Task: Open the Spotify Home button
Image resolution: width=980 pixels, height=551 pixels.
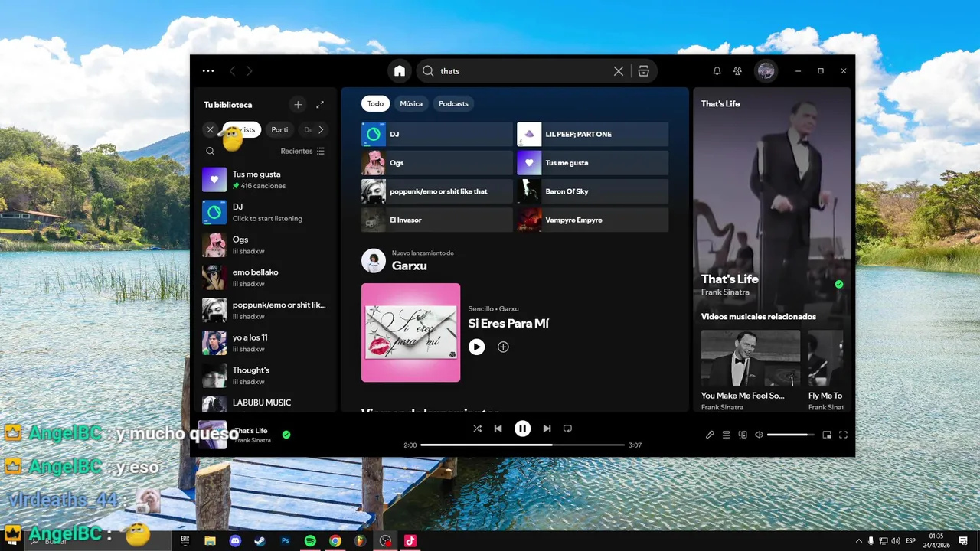Action: click(x=400, y=71)
